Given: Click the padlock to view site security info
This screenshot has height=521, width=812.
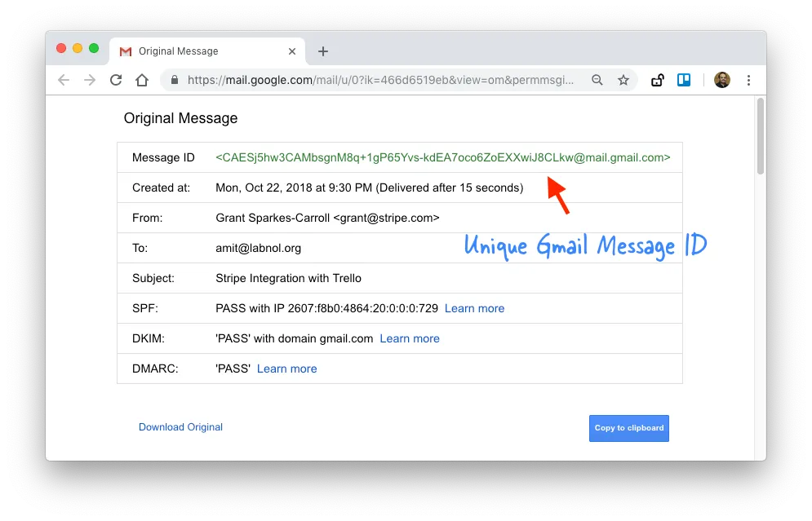Looking at the screenshot, I should coord(174,80).
